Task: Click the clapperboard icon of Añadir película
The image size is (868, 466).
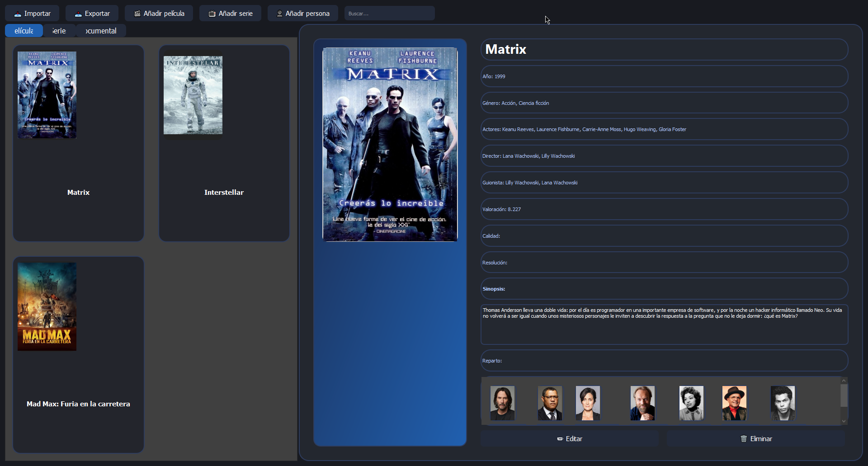Action: click(137, 14)
